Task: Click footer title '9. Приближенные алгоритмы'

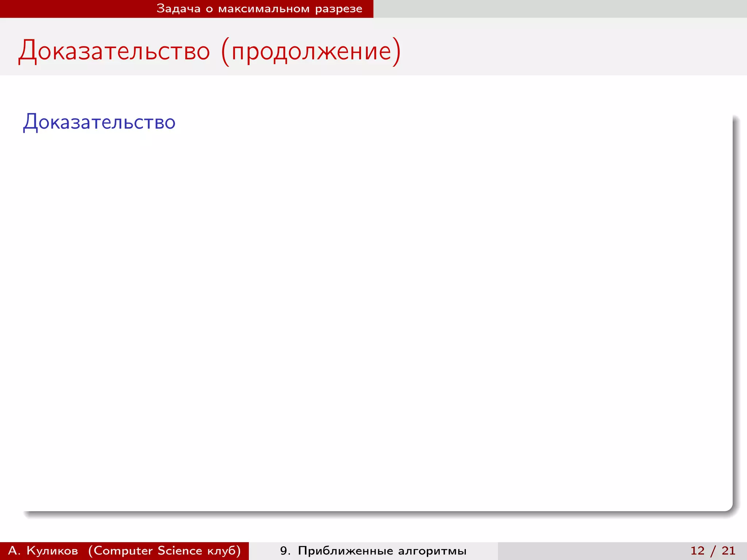Action: point(373,551)
